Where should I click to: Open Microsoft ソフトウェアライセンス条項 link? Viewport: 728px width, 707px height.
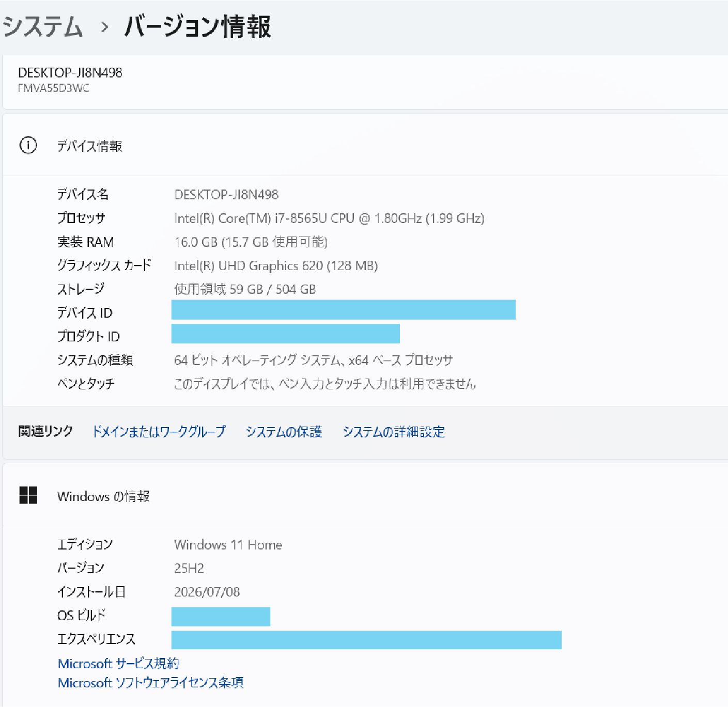[x=150, y=683]
